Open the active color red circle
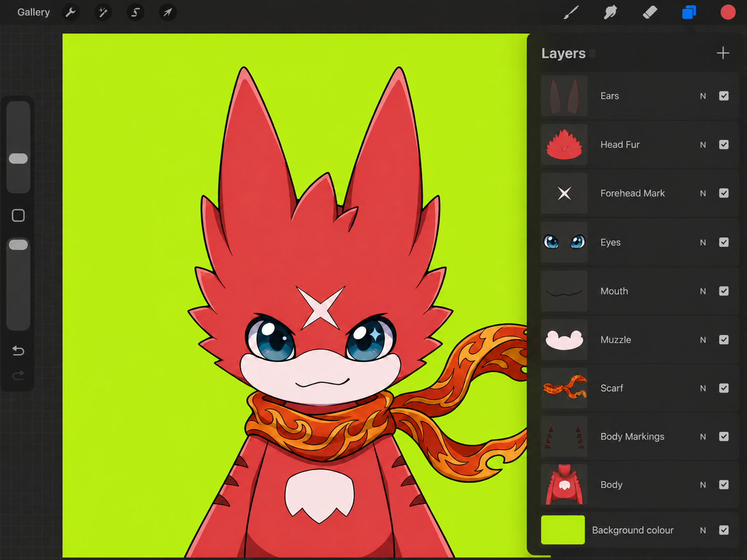Screen dimensions: 747x560 pos(728,12)
